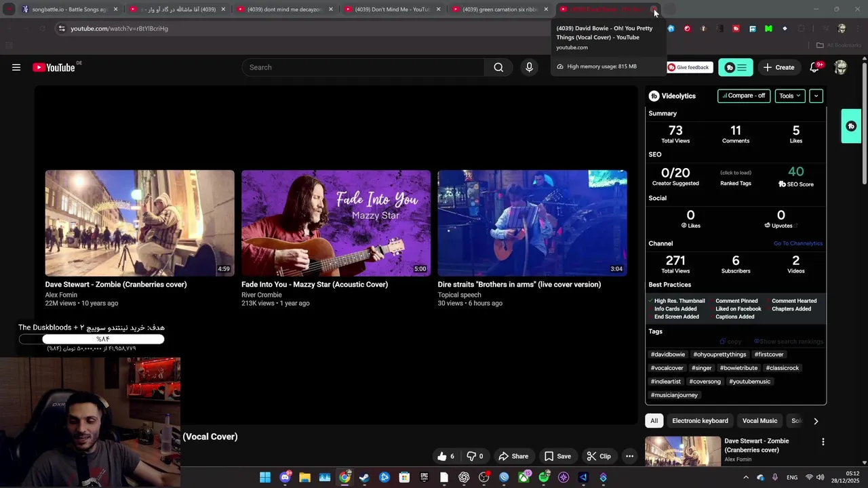Click the Clip button
Viewport: 868px width, 488px height.
click(x=599, y=456)
